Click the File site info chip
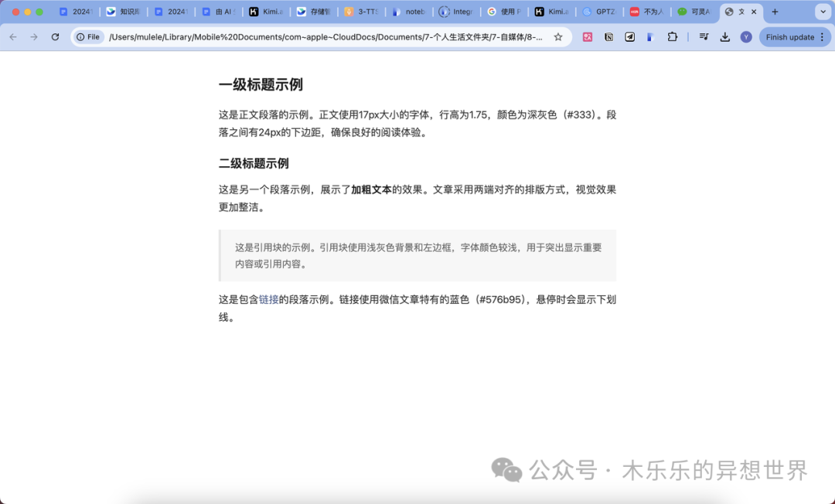This screenshot has height=504, width=835. pos(88,37)
